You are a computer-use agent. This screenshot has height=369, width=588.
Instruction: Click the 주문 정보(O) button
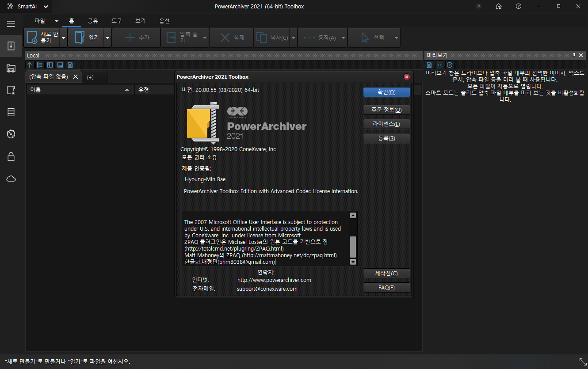point(386,110)
